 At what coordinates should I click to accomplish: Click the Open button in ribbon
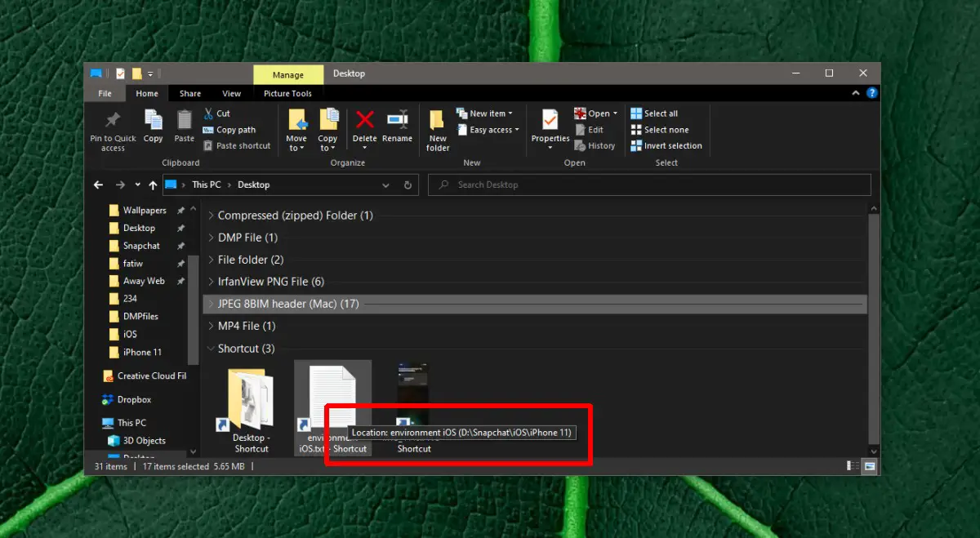[595, 113]
